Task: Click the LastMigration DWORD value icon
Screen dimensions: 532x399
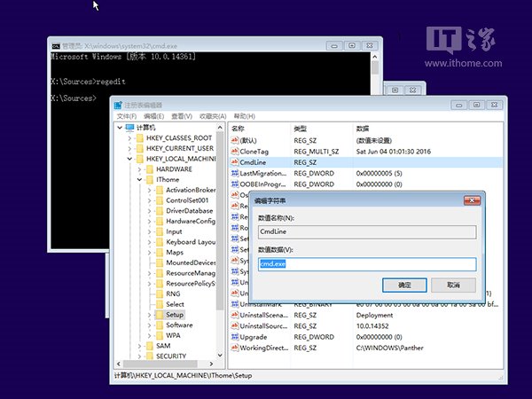Action: click(x=235, y=173)
